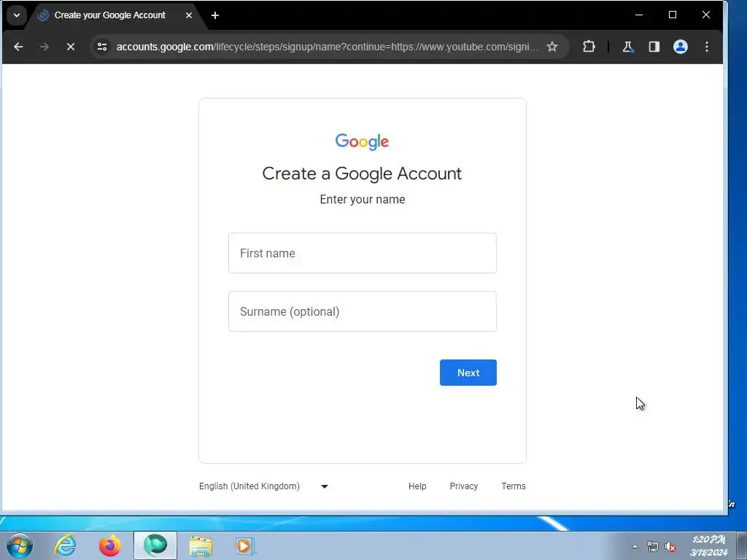The width and height of the screenshot is (747, 560).
Task: Open the taskbar clock and date
Action: [708, 545]
